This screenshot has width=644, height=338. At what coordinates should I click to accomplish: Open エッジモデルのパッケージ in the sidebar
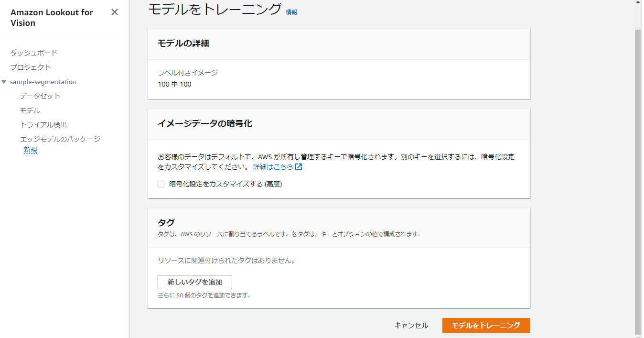(x=60, y=139)
